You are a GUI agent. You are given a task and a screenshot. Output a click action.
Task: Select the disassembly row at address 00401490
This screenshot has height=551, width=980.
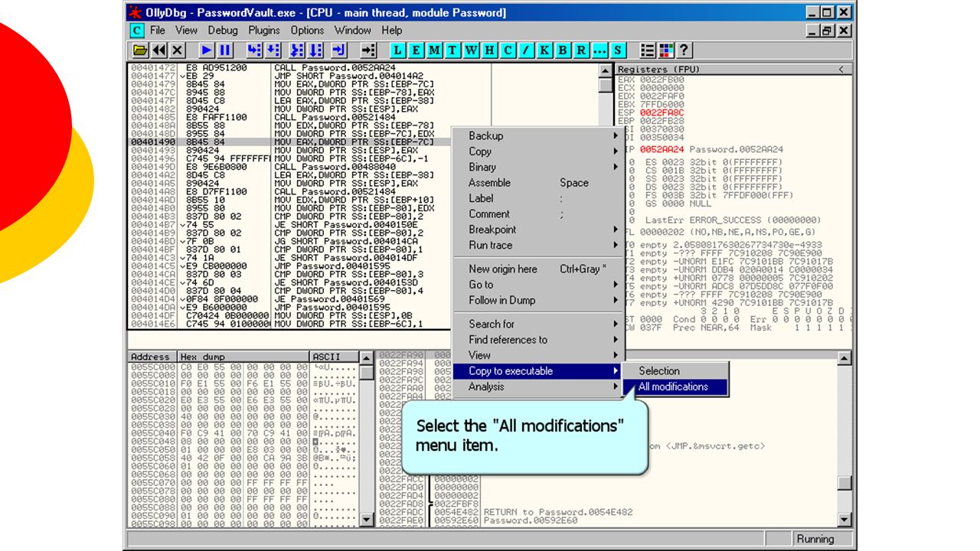click(x=289, y=142)
